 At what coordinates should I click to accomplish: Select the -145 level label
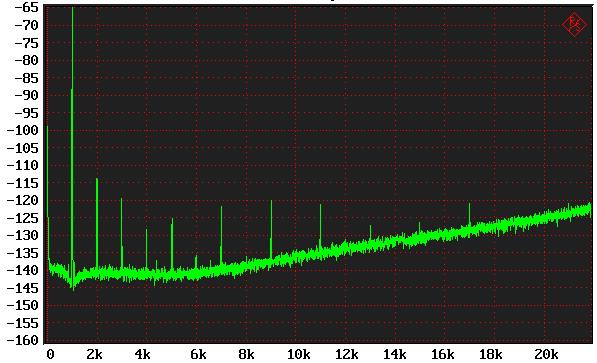pos(22,288)
